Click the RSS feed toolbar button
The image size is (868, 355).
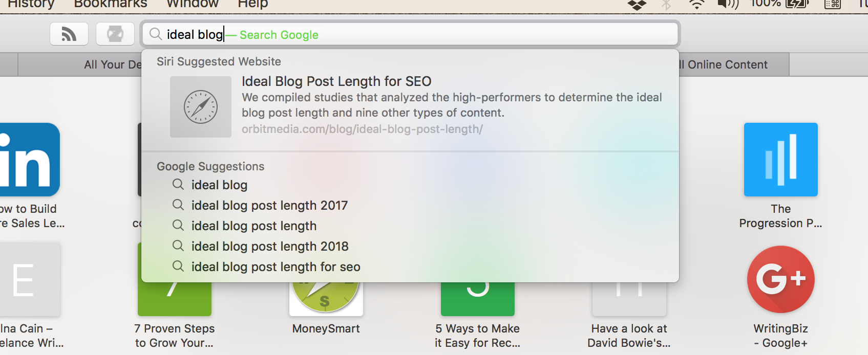tap(69, 34)
